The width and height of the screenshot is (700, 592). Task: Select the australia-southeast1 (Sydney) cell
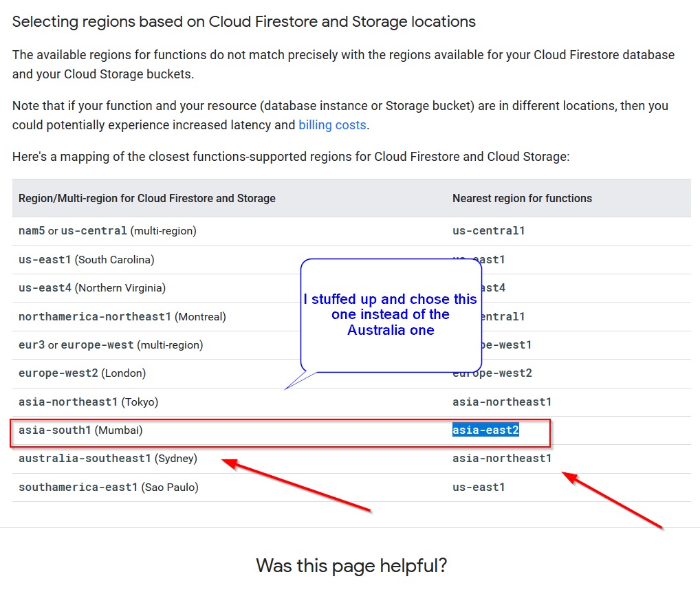tap(108, 459)
